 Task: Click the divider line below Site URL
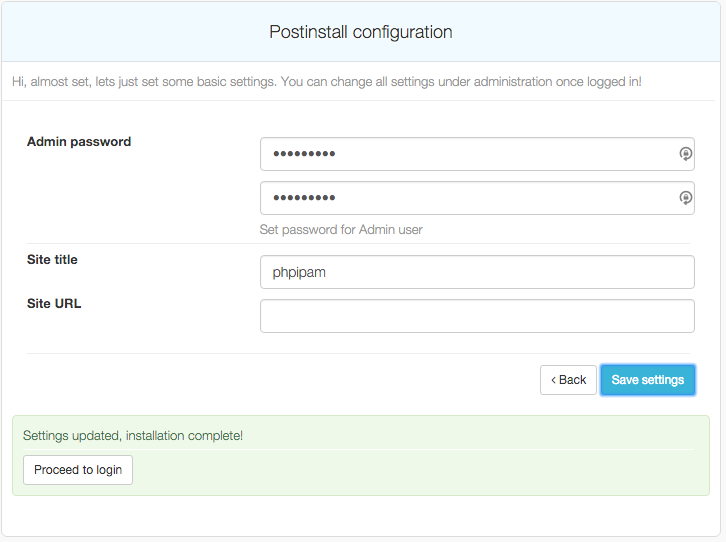pyautogui.click(x=358, y=353)
